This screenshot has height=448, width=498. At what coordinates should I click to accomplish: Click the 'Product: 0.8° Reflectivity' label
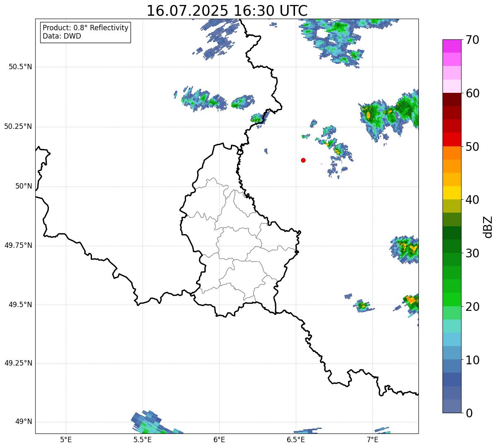(x=86, y=28)
